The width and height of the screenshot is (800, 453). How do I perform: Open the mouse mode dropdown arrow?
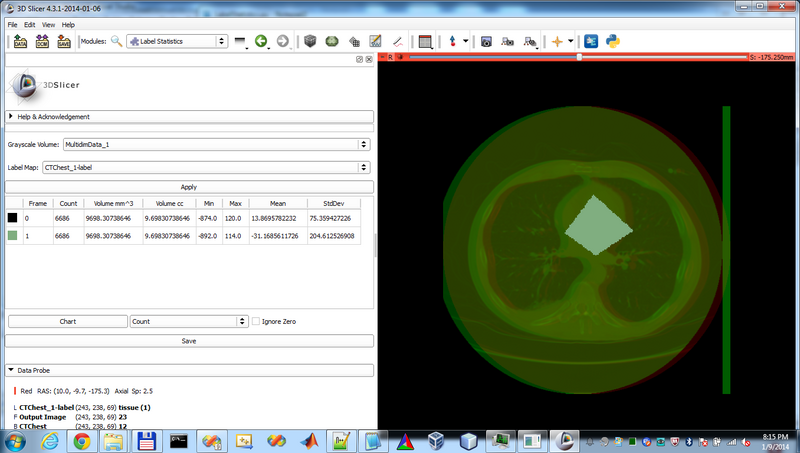pos(465,41)
